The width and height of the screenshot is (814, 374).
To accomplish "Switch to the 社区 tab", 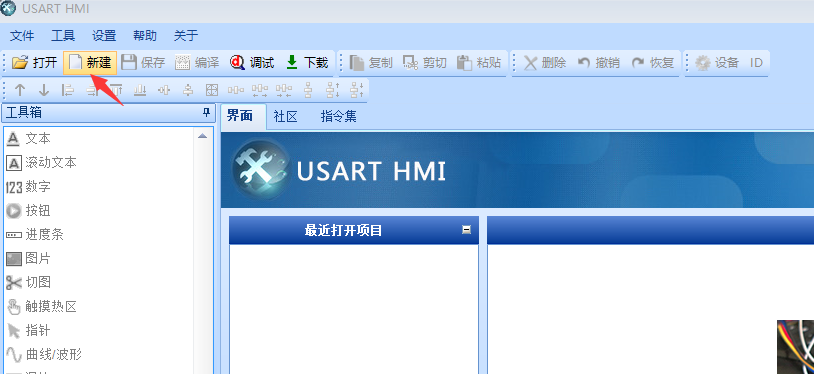I will click(x=286, y=116).
